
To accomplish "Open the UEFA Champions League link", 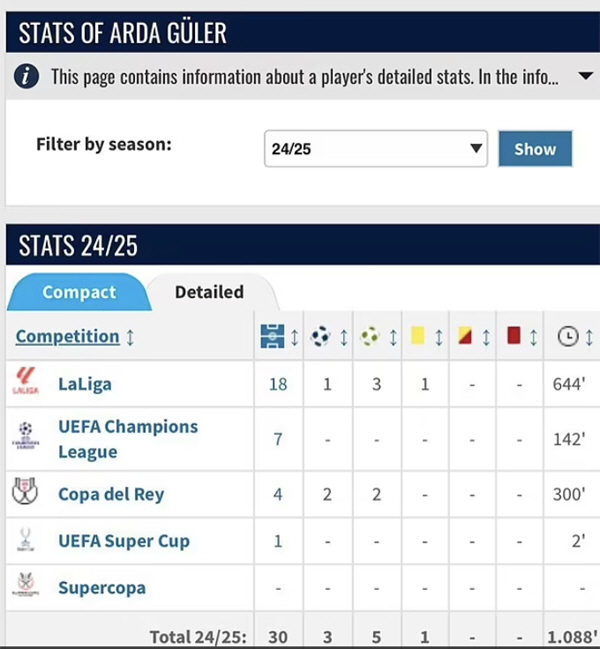I will click(x=128, y=439).
